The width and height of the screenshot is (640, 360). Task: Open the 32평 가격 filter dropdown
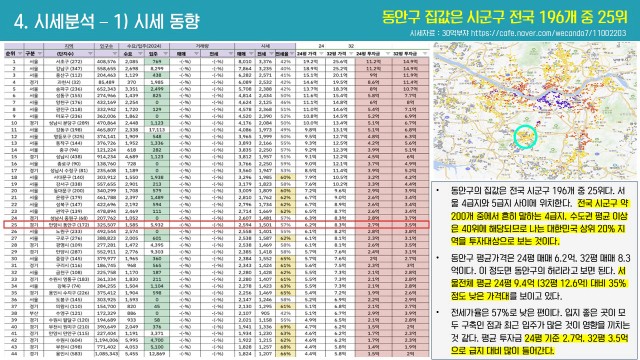(x=351, y=54)
